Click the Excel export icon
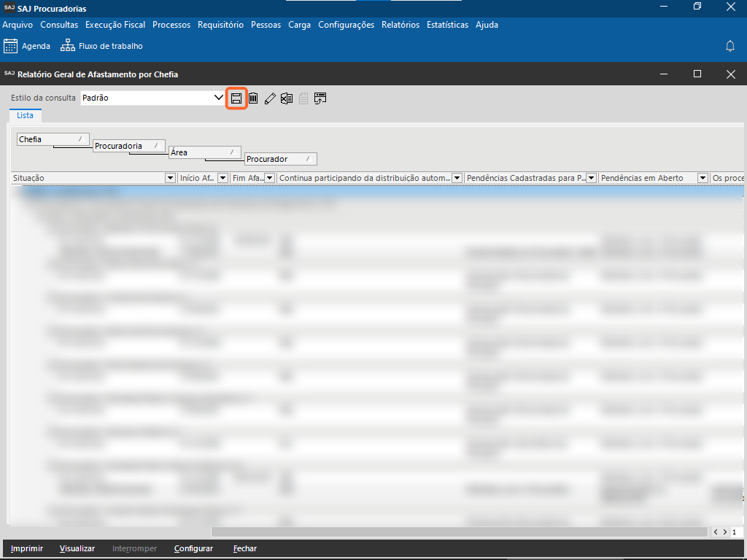This screenshot has height=560, width=747. point(287,98)
